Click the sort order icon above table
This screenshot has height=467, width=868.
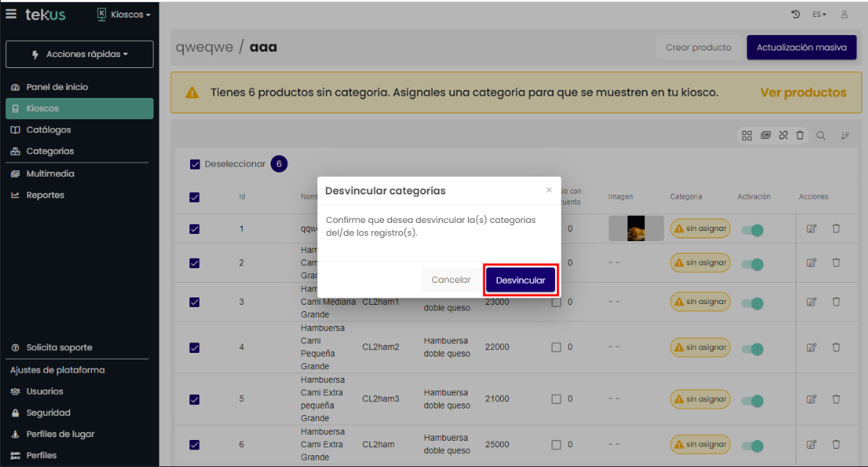tap(845, 135)
